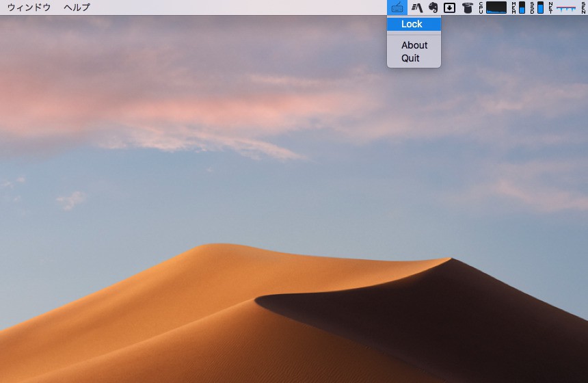The height and width of the screenshot is (383, 588).
Task: Open the ヘルプ menu
Action: pos(77,8)
